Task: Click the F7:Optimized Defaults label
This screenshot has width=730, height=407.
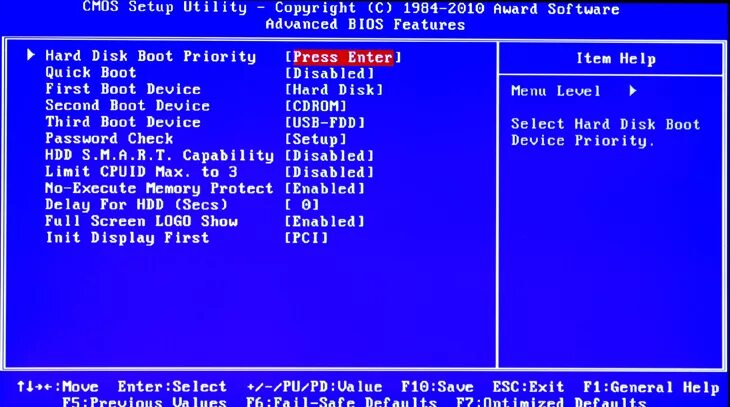Action: pyautogui.click(x=551, y=401)
